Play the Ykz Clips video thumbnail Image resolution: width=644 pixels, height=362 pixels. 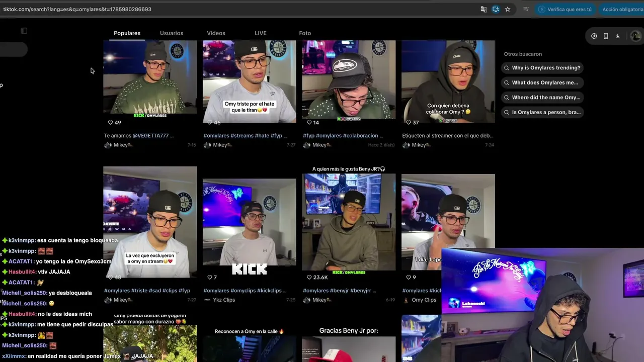[x=250, y=222]
